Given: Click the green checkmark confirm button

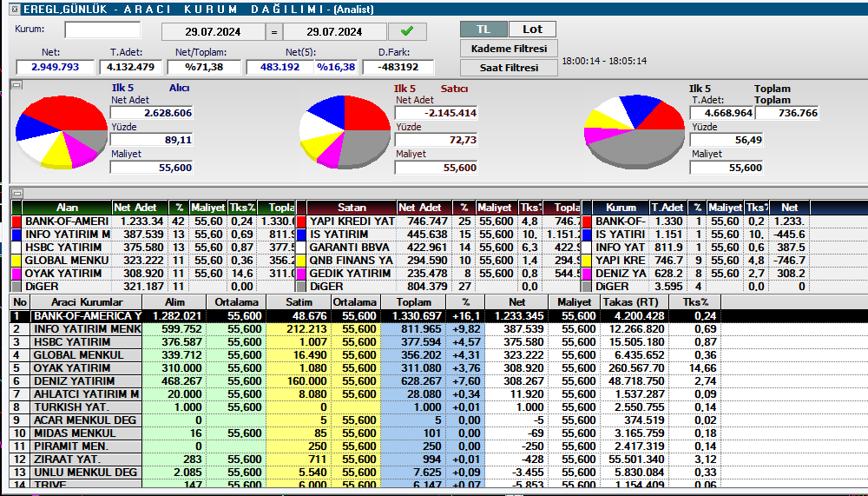Looking at the screenshot, I should coord(407,31).
